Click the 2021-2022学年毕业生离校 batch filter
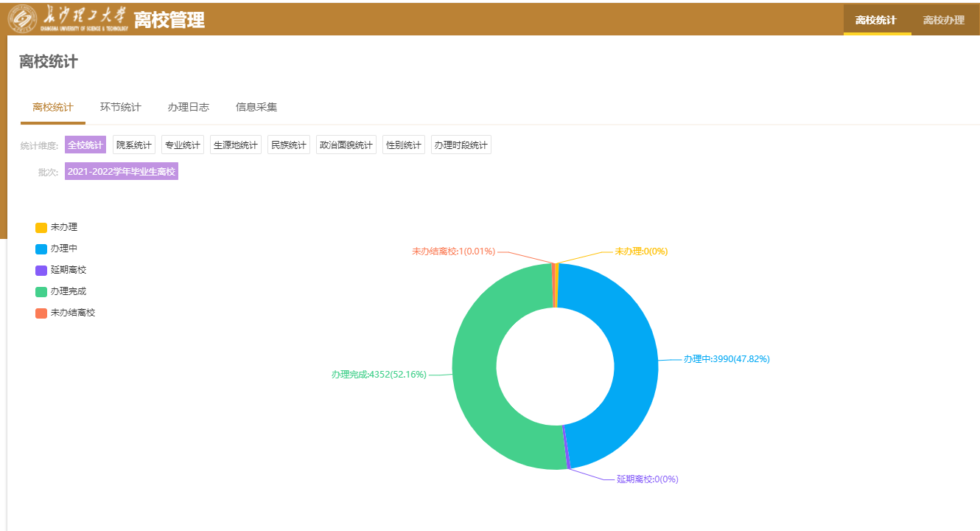The height and width of the screenshot is (531, 980). pyautogui.click(x=120, y=170)
